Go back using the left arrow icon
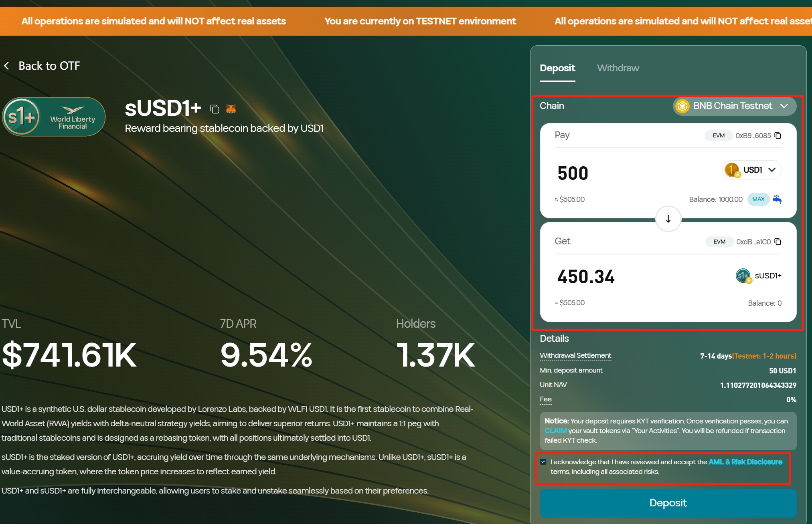Image resolution: width=812 pixels, height=524 pixels. [x=6, y=66]
